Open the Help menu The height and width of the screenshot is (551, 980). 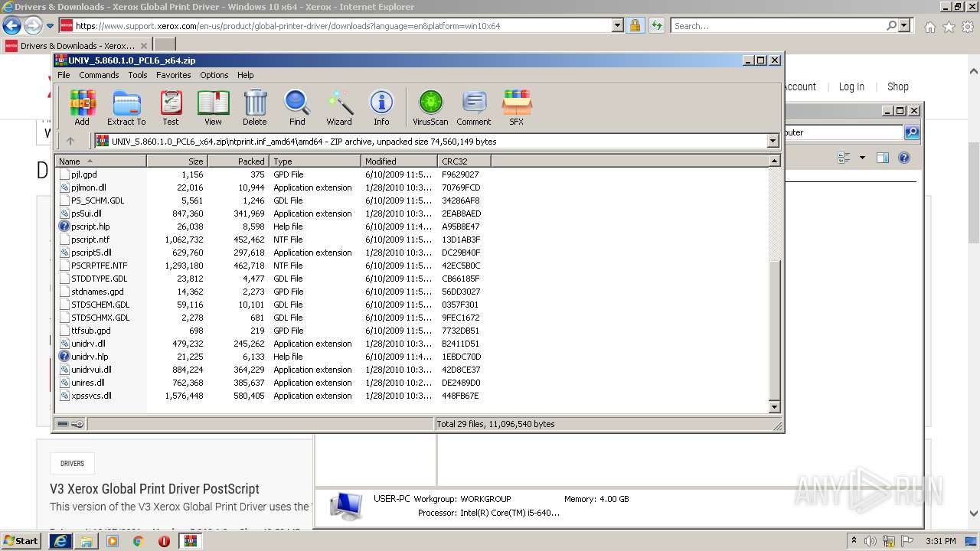245,75
